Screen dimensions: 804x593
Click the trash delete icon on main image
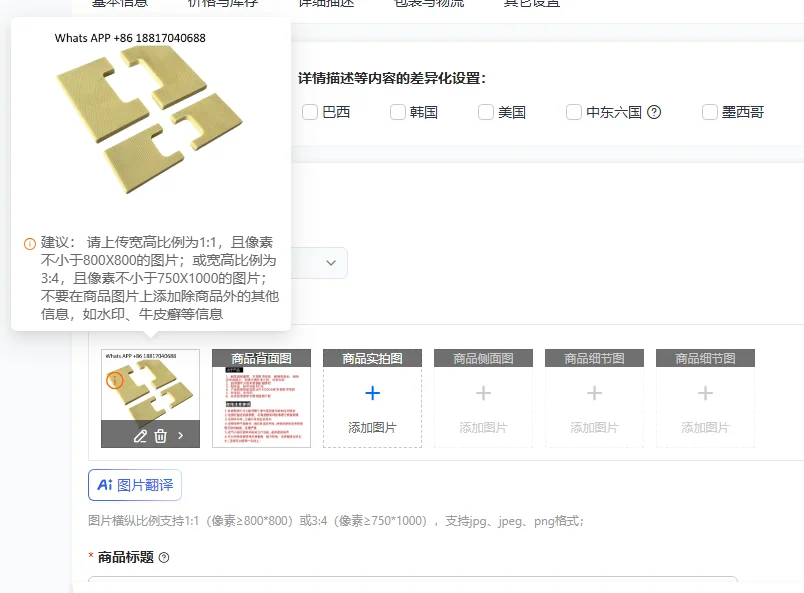pos(160,436)
